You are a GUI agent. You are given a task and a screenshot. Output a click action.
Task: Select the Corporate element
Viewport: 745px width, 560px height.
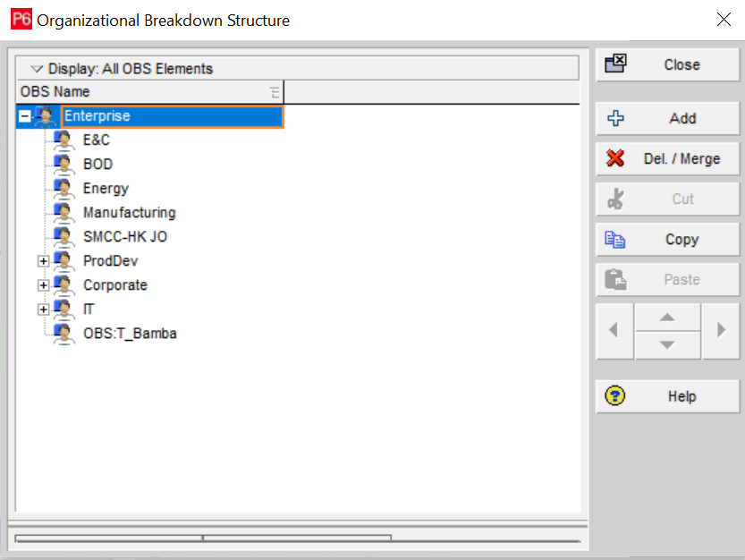(x=115, y=285)
